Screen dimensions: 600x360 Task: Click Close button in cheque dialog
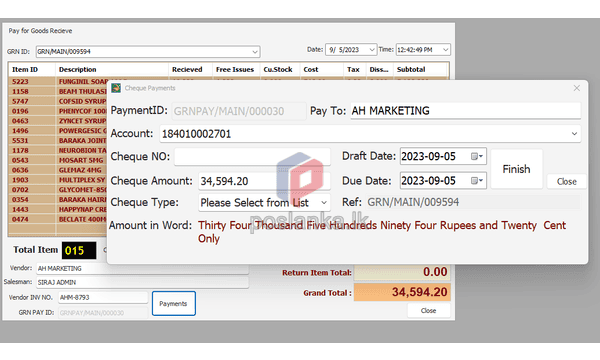(x=566, y=182)
